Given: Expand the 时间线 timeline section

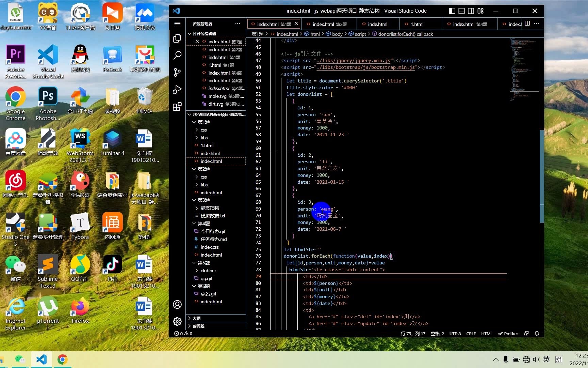Looking at the screenshot, I should 216,326.
